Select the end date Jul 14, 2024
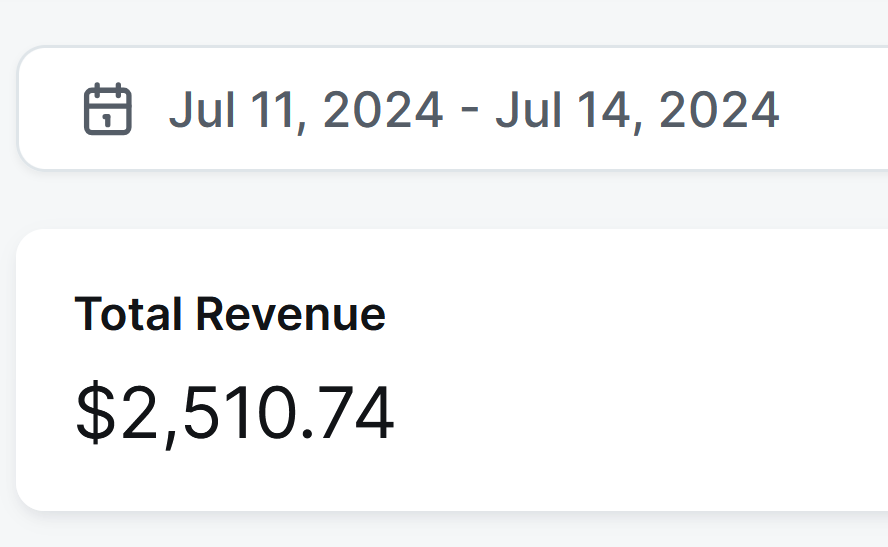Screen dimensions: 888x547 pyautogui.click(x=637, y=111)
